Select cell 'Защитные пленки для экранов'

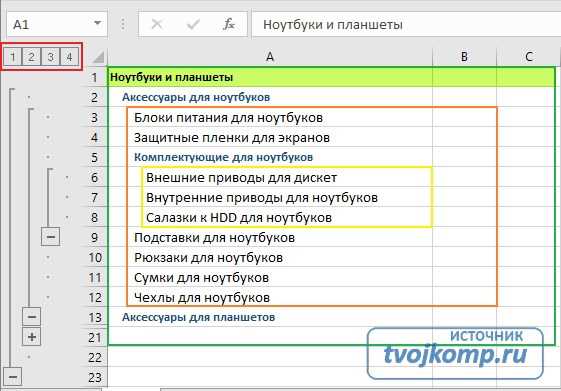coord(270,137)
